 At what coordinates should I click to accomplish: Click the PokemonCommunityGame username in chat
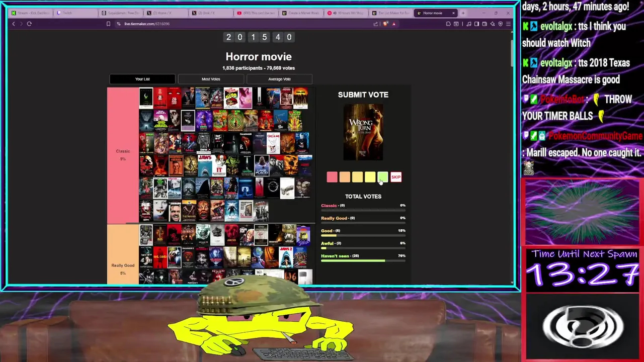point(595,136)
